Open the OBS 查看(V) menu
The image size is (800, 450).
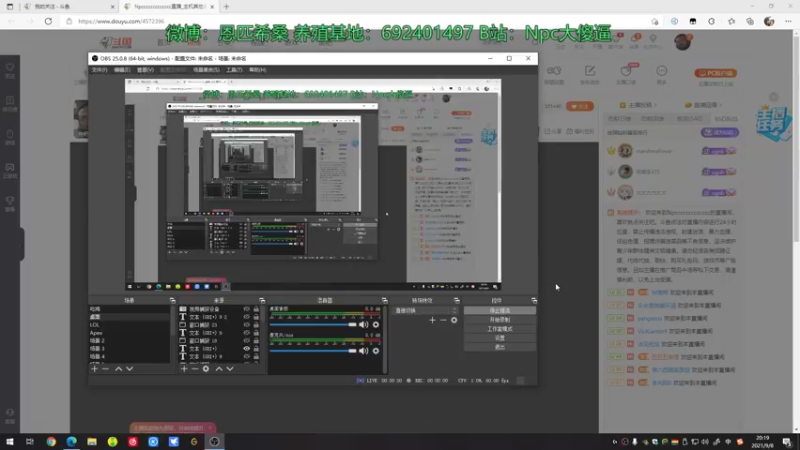pyautogui.click(x=145, y=70)
